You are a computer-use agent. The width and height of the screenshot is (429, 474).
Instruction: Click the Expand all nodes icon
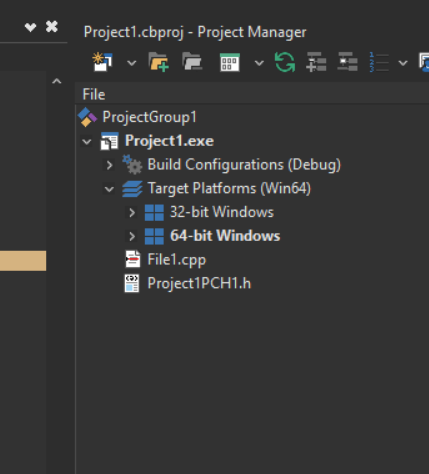click(316, 62)
